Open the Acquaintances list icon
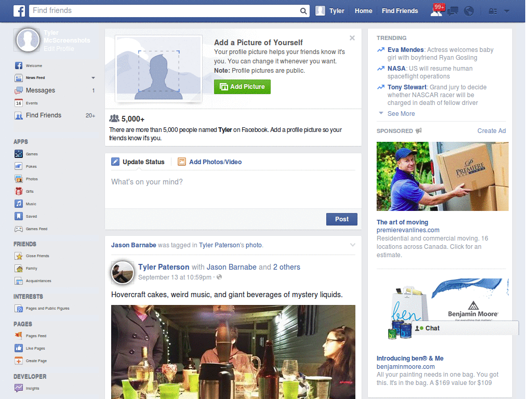Image resolution: width=532 pixels, height=399 pixels. (x=19, y=281)
